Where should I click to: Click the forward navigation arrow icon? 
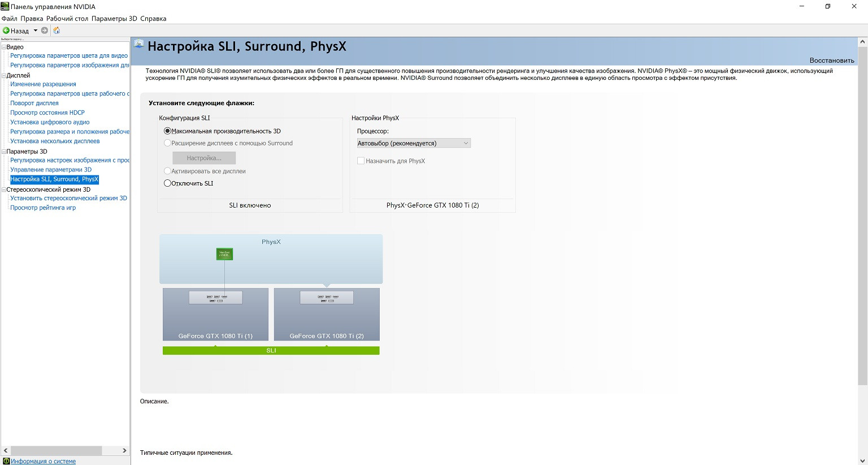pyautogui.click(x=45, y=31)
